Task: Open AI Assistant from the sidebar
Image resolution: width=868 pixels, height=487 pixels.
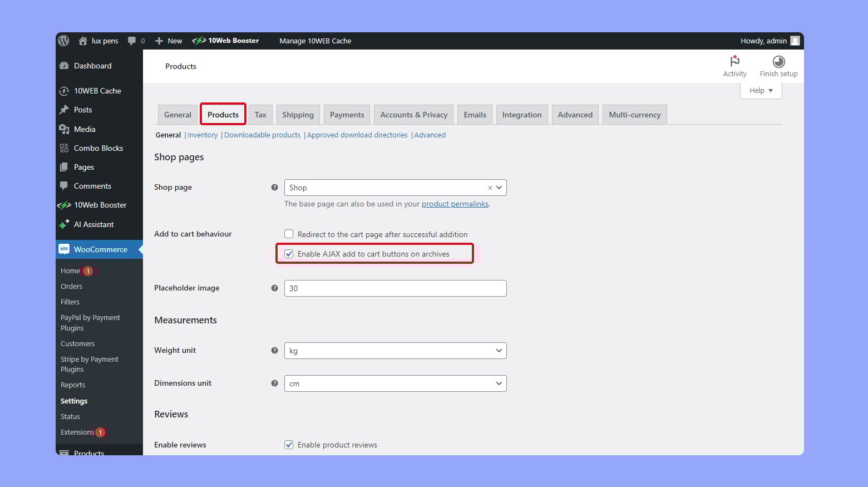Action: coord(93,224)
